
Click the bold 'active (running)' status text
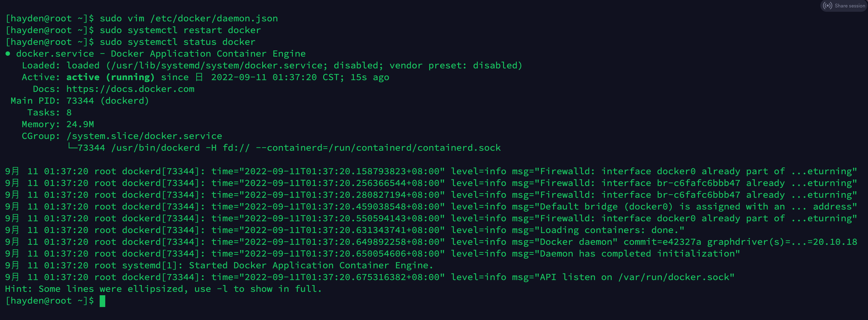point(110,77)
